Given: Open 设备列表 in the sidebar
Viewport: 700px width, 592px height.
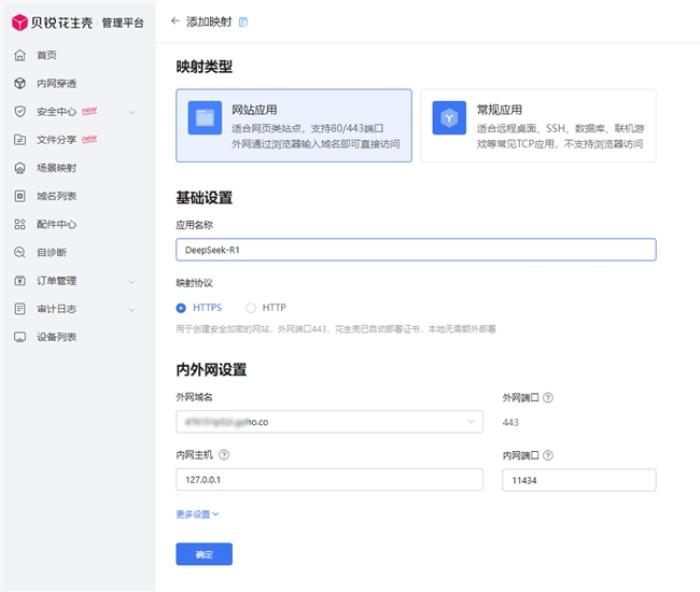Looking at the screenshot, I should 56,337.
